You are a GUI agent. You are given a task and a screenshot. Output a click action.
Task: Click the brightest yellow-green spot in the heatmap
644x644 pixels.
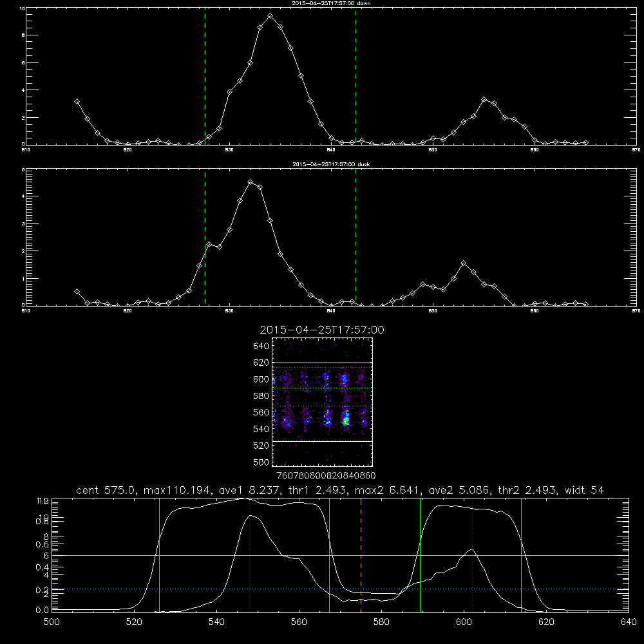pos(346,421)
